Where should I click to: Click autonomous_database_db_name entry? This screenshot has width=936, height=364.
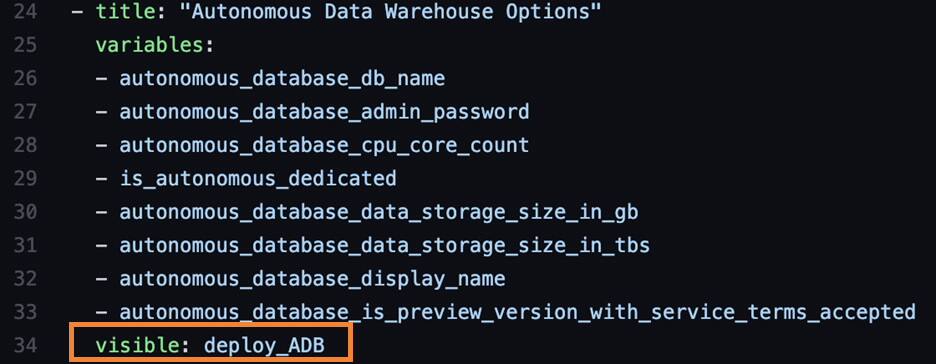click(x=282, y=79)
